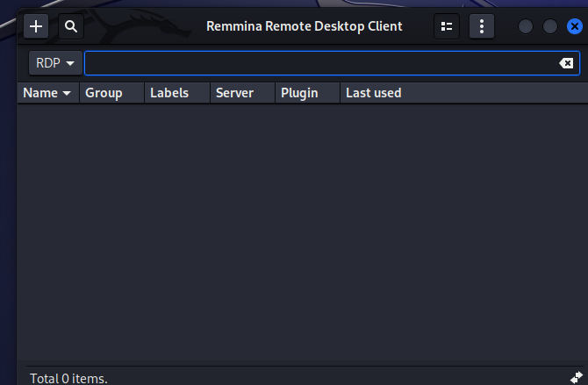Sort the list by Name column
Viewport: 588px width, 385px height.
pyautogui.click(x=48, y=93)
